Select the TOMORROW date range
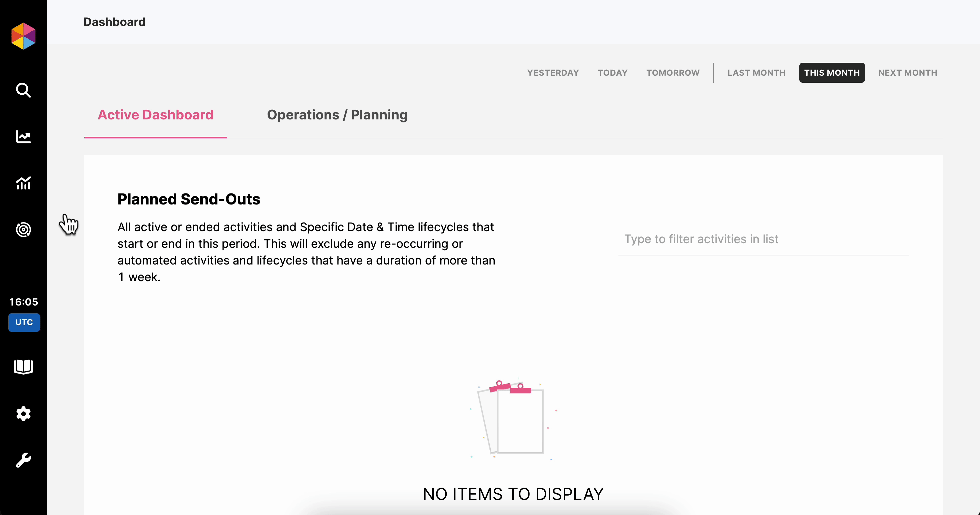The height and width of the screenshot is (515, 980). pyautogui.click(x=673, y=73)
